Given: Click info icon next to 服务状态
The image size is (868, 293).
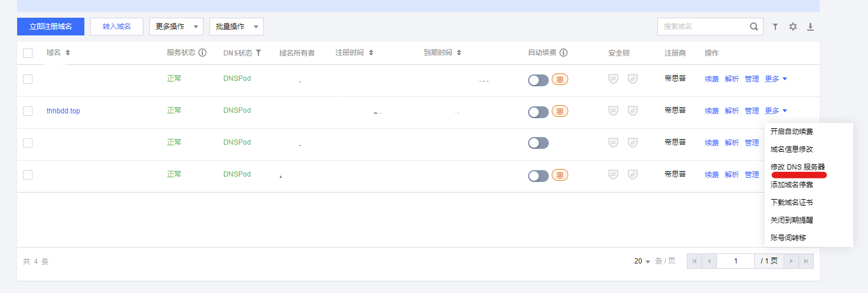Looking at the screenshot, I should coord(202,53).
